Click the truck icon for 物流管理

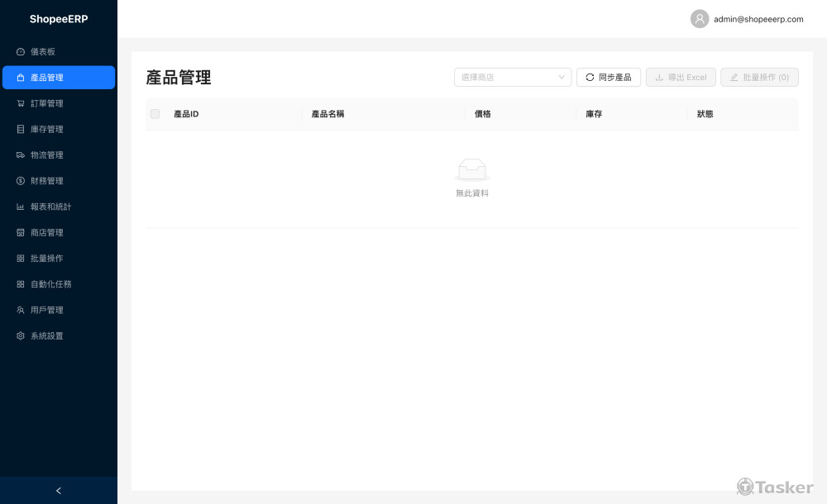pos(21,155)
